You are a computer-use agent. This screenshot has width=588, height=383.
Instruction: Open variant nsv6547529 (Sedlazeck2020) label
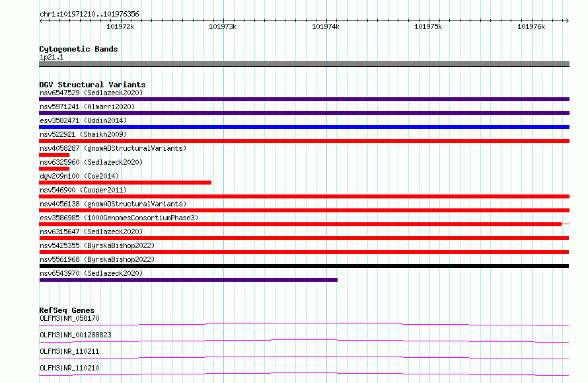[91, 93]
